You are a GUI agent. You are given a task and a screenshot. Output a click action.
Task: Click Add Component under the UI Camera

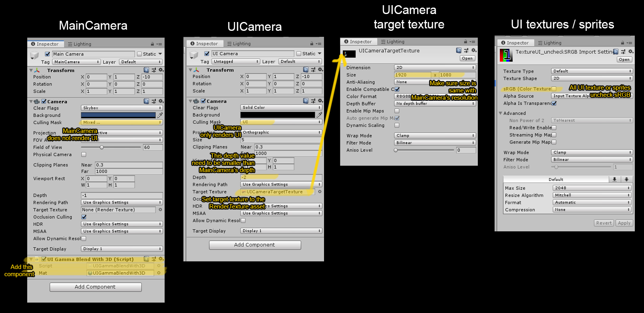[x=255, y=245]
